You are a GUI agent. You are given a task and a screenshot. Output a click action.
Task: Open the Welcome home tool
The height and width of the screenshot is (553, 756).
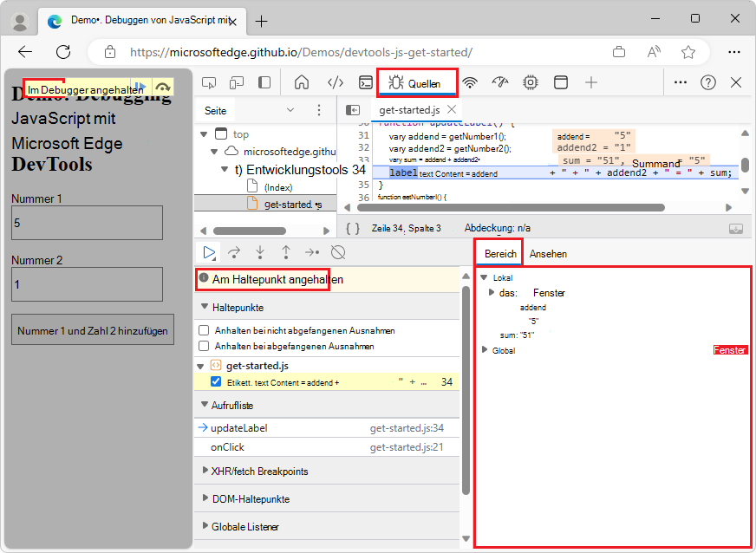[302, 82]
